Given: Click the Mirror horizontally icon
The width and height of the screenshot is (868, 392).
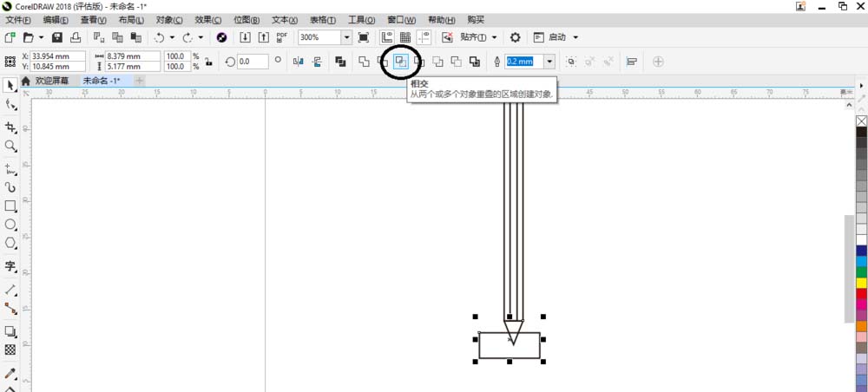Looking at the screenshot, I should pos(299,62).
